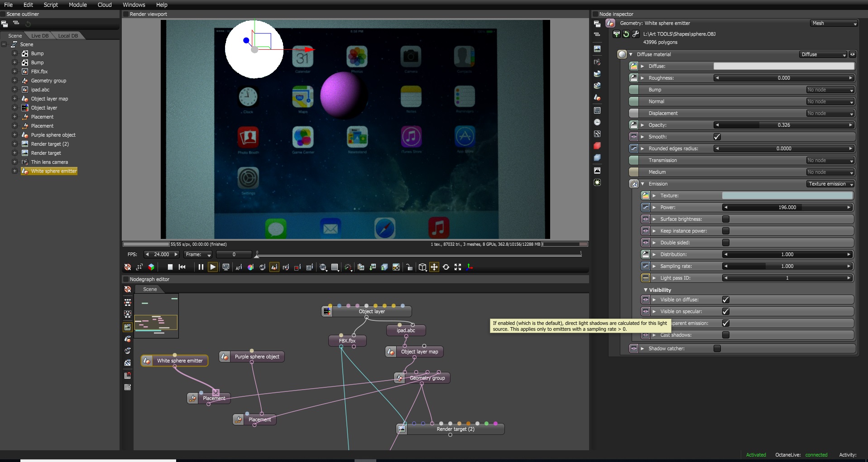Uncheck the Smooth checkbox

(x=717, y=137)
